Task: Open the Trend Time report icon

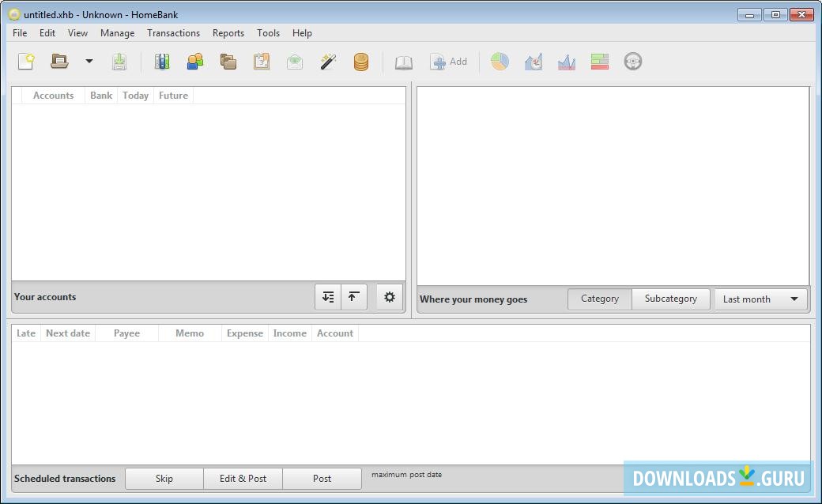Action: 534,62
